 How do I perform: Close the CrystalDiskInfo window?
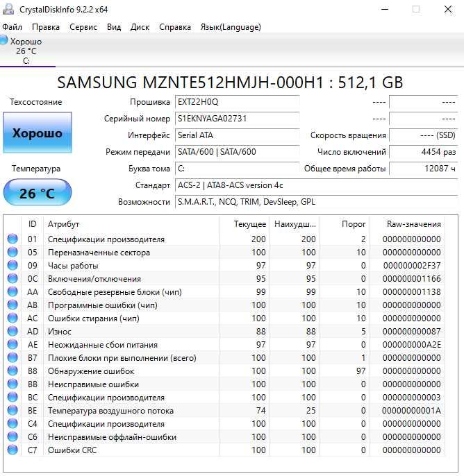(x=448, y=10)
